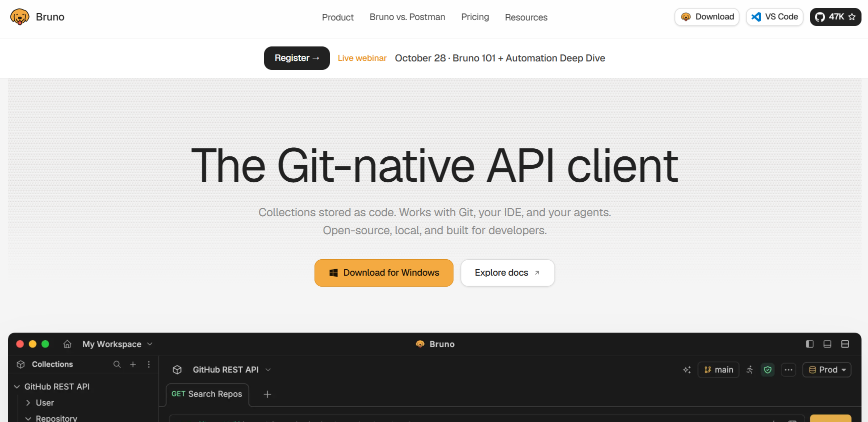Toggle the sidebar layout icon
Viewport: 868px width, 422px height.
pos(810,344)
